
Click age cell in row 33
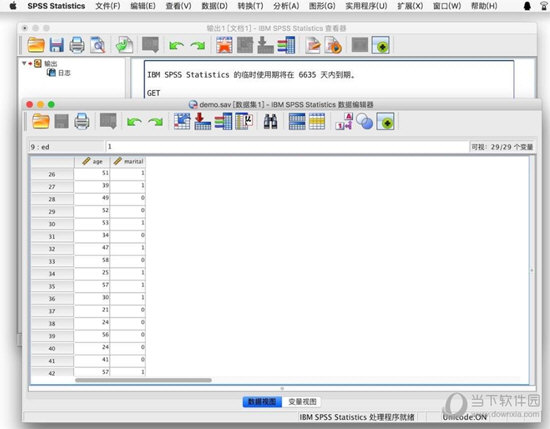[92, 260]
